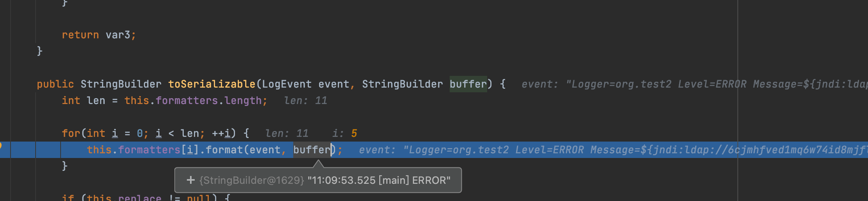Click the public keyword of toSerializable
Image resolution: width=868 pixels, height=201 pixels.
click(55, 84)
